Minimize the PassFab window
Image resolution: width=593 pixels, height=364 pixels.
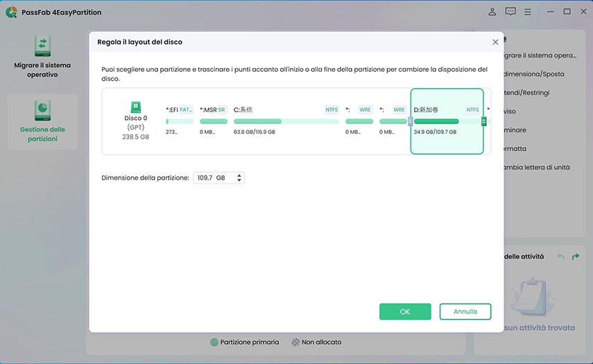click(550, 12)
